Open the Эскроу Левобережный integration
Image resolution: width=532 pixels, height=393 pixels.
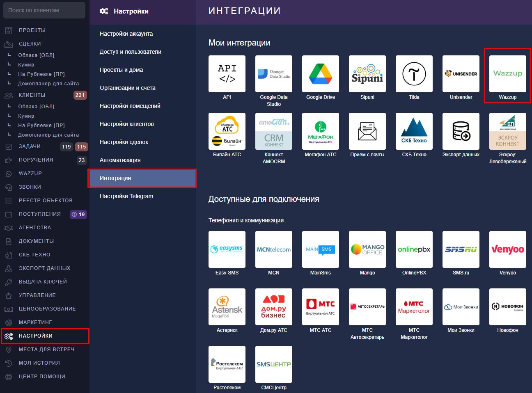click(508, 131)
